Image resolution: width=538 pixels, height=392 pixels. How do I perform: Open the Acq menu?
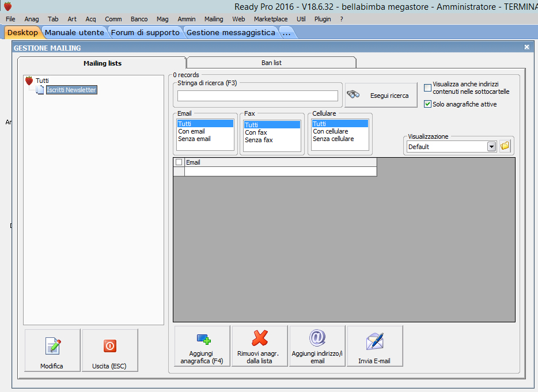coord(90,19)
